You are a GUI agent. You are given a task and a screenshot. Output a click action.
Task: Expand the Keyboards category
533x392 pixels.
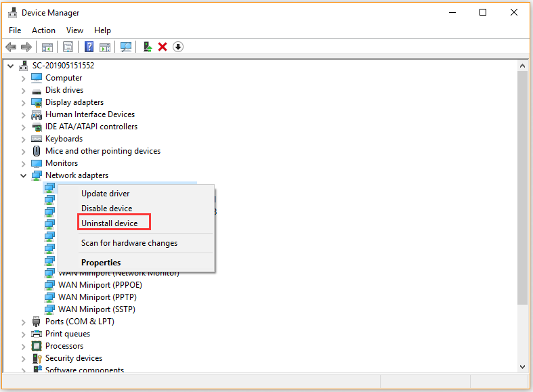click(23, 139)
